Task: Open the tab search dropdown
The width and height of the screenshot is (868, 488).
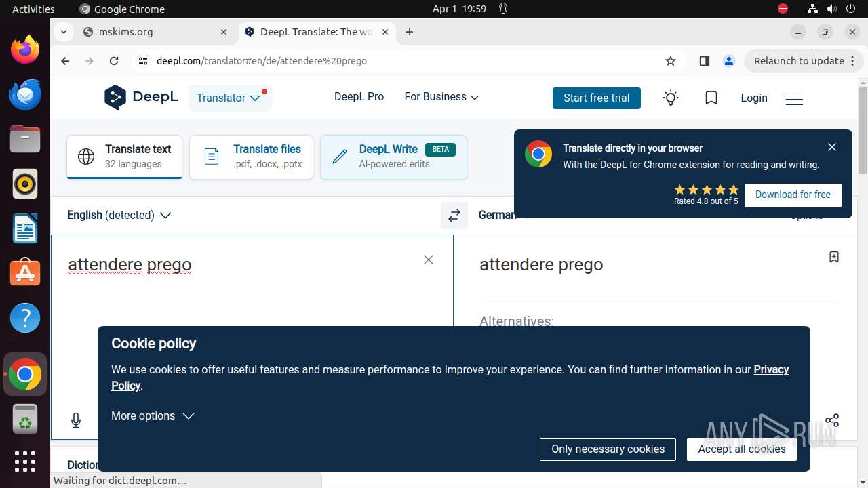Action: pyautogui.click(x=63, y=32)
